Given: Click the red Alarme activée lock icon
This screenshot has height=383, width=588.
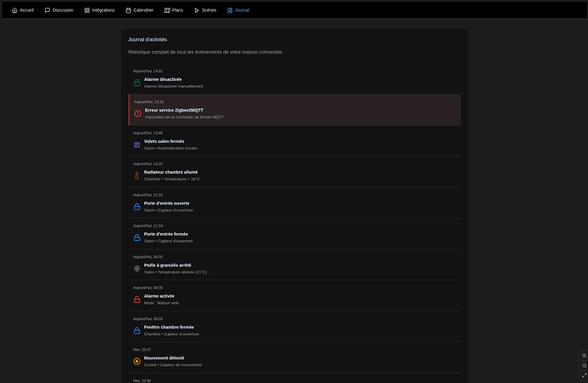Looking at the screenshot, I should (136, 300).
